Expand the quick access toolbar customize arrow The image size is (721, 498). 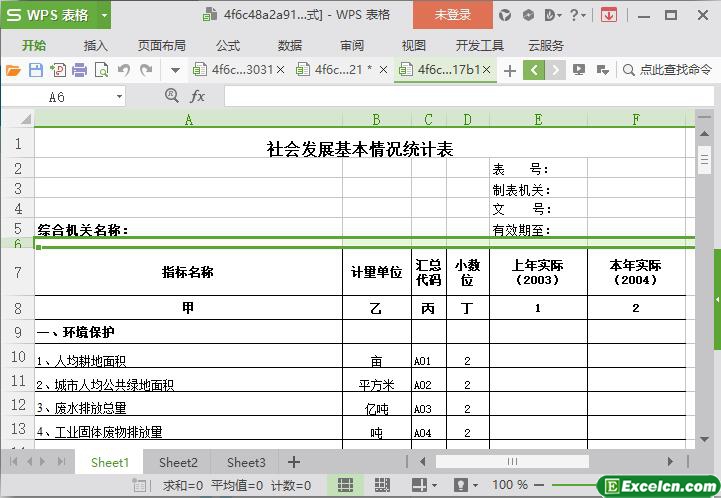[175, 70]
